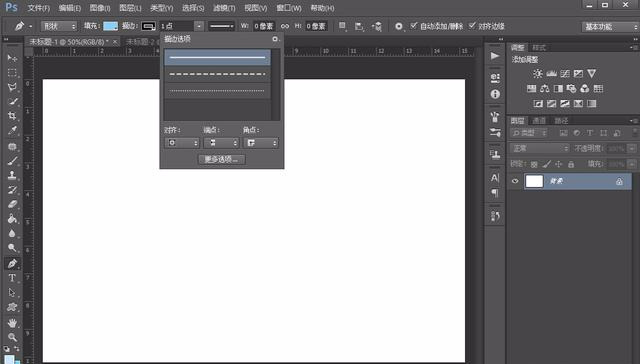Add a Channel Mixer adjustment

[585, 89]
